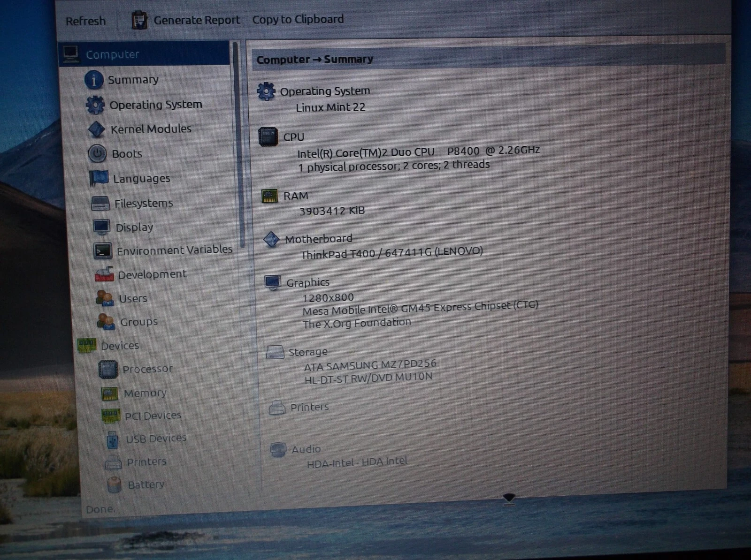Open Filesystems sidebar entry
Viewport: 751px width, 560px height.
pyautogui.click(x=144, y=203)
